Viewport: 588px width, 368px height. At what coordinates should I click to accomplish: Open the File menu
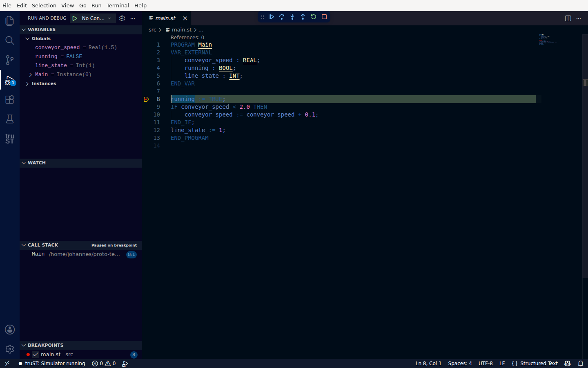pyautogui.click(x=7, y=5)
